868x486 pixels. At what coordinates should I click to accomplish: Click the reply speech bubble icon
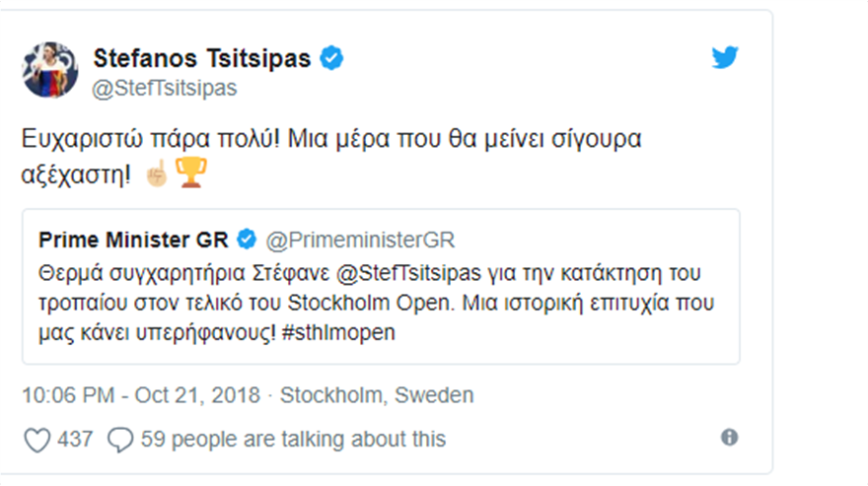[120, 440]
